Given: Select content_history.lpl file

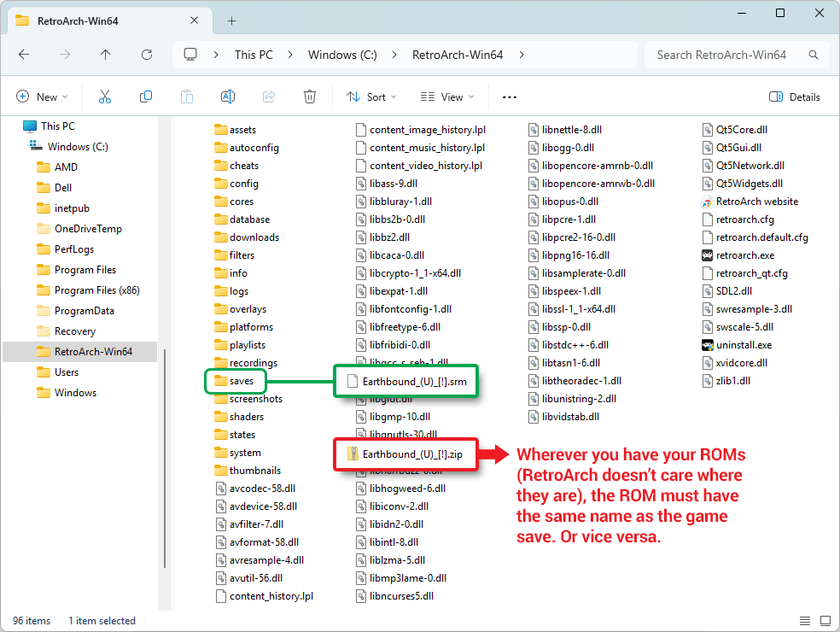Looking at the screenshot, I should [264, 596].
